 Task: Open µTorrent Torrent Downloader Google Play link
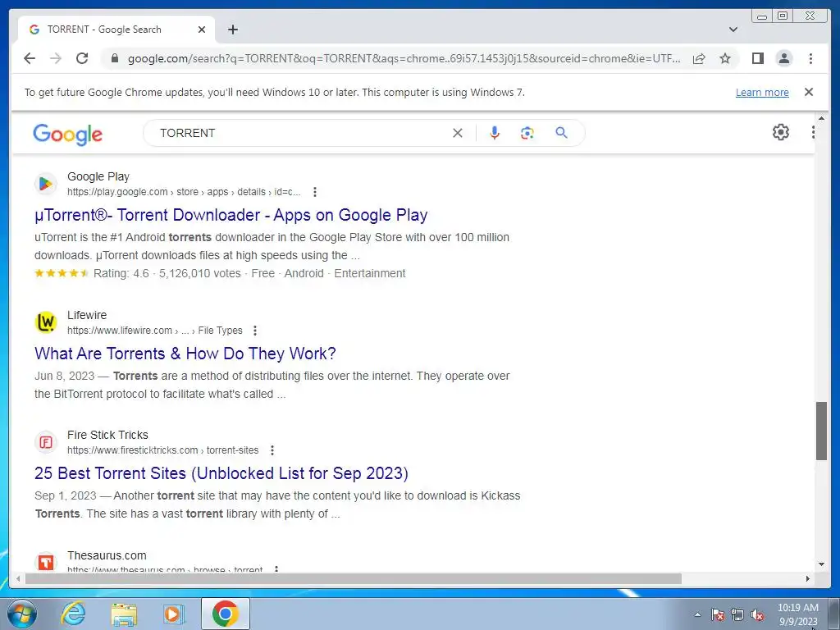231,215
